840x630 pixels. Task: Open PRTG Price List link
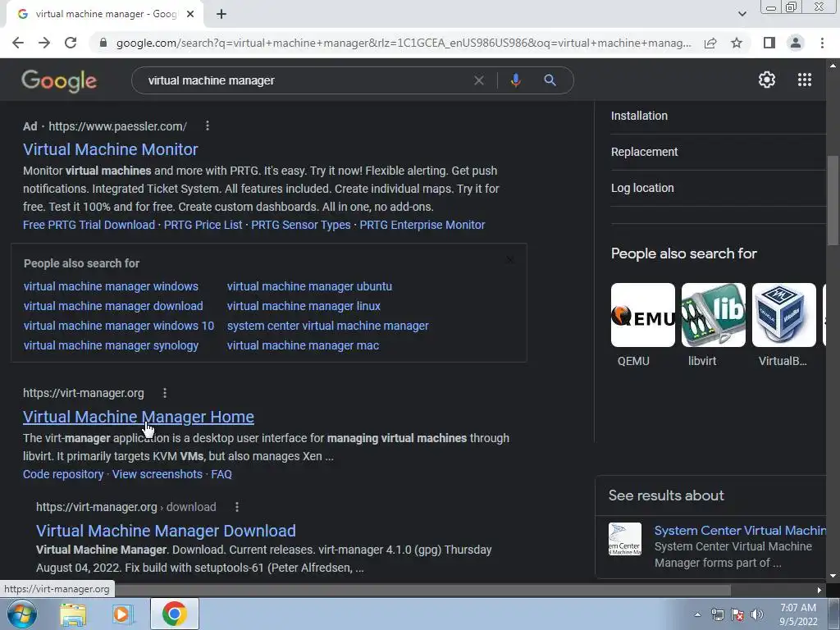(x=203, y=225)
